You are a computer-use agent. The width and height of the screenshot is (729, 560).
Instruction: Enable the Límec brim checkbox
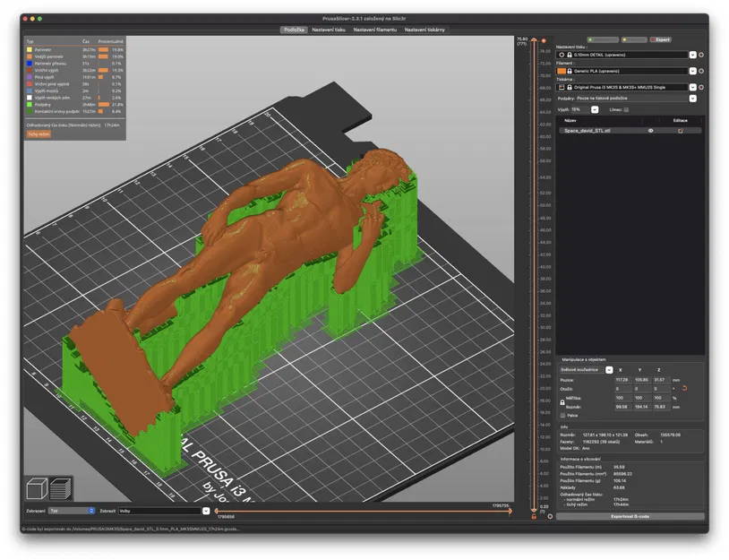tap(626, 110)
